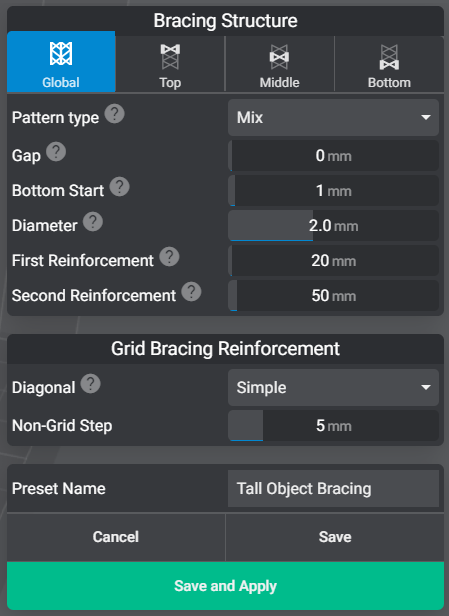Viewport: 449px width, 616px height.
Task: Switch to the Top bracing tab
Action: [x=170, y=64]
